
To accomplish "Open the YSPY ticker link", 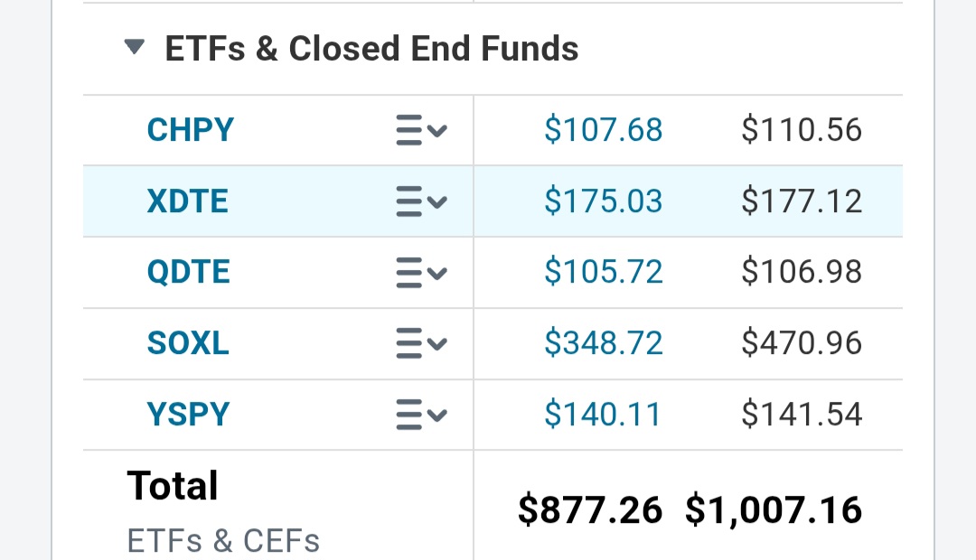I will coord(188,415).
